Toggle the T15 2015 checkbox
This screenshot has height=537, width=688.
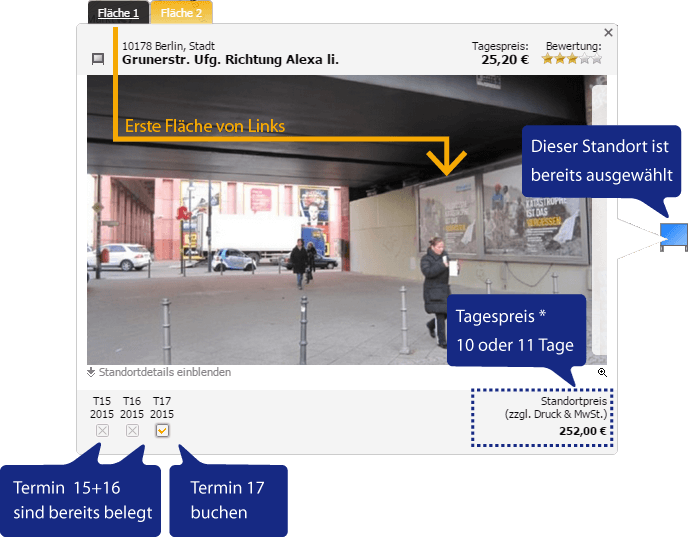pos(102,431)
